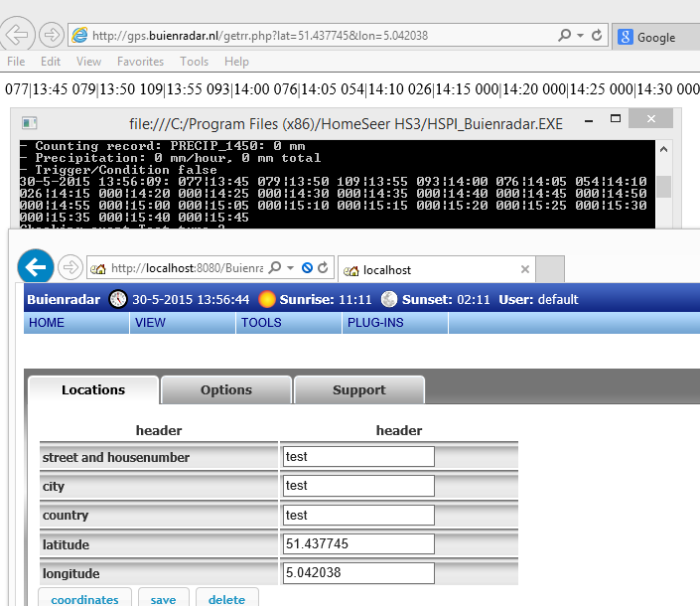Click the console scrollbar up arrow
This screenshot has height=606, width=700.
pyautogui.click(x=664, y=149)
